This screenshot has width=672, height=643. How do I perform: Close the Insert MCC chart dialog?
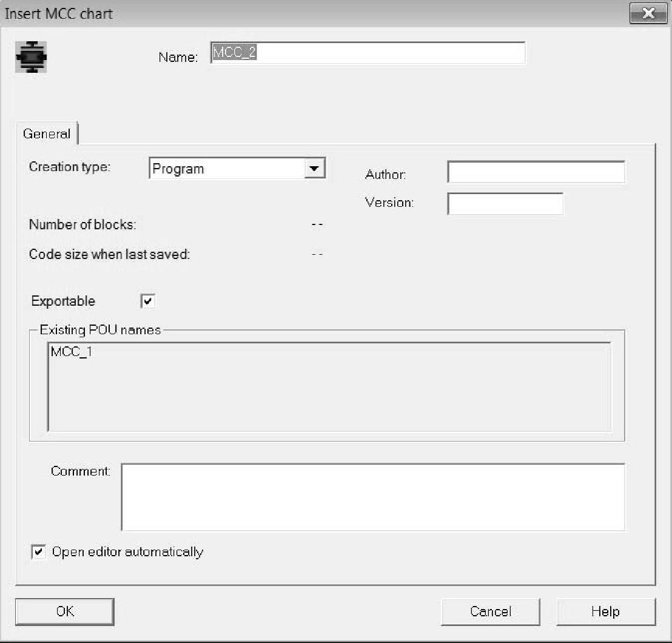tap(648, 13)
